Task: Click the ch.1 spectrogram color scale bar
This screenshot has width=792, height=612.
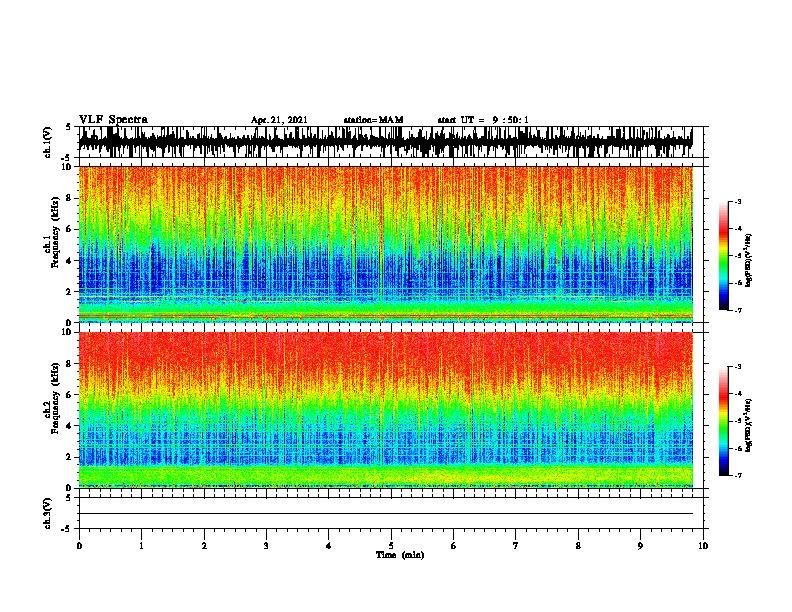Action: [x=724, y=256]
